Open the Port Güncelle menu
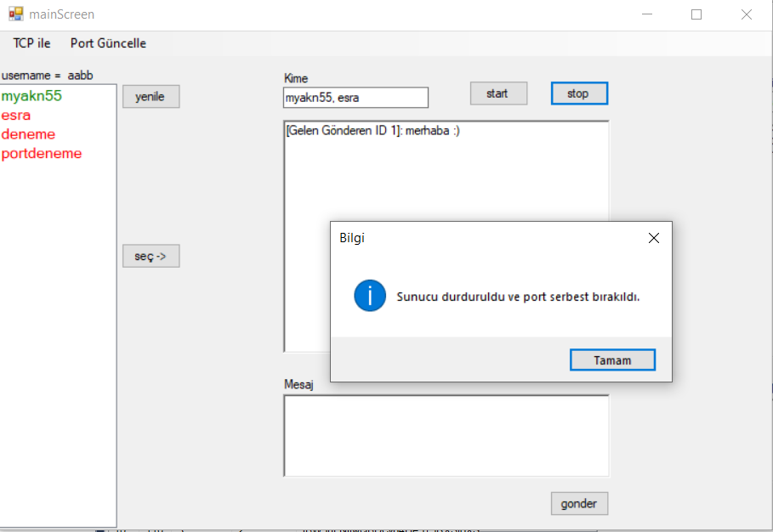773x532 pixels. click(108, 43)
